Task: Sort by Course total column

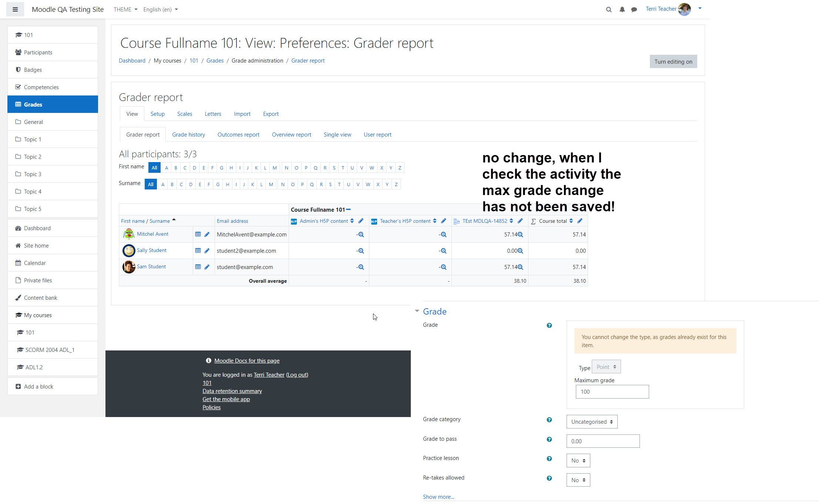Action: pos(571,221)
